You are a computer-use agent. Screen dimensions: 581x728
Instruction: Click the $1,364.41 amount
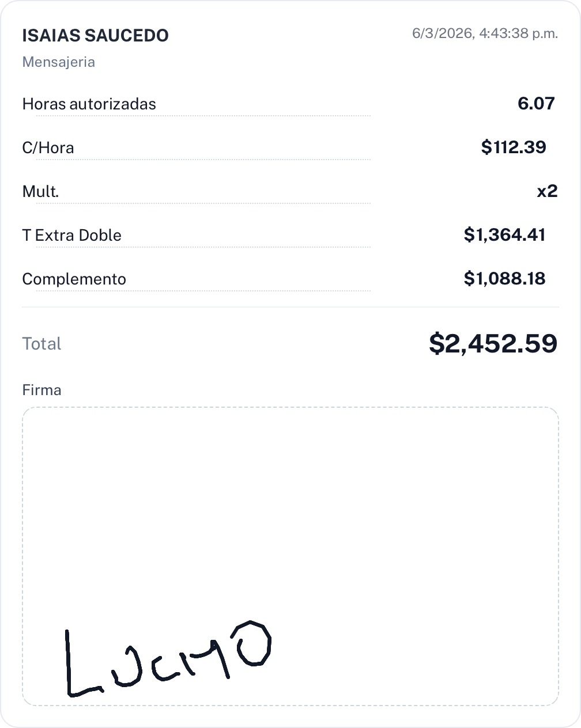click(504, 235)
